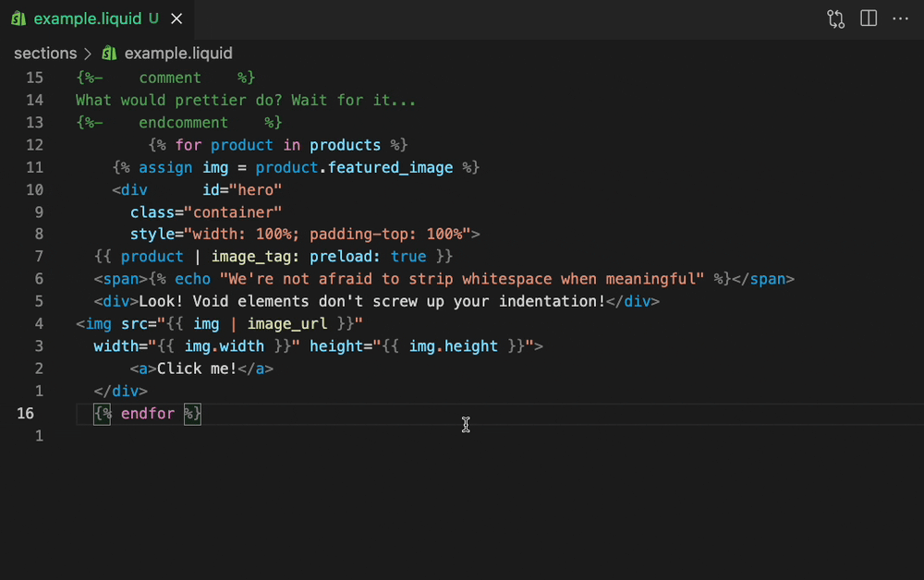Click the 'for' keyword in loop tag

tap(188, 145)
